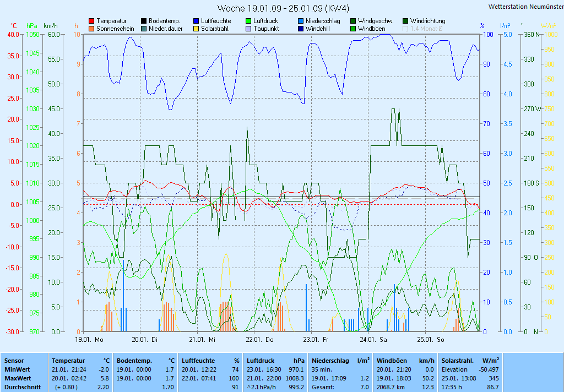Click the 'l/m²' axis unit above the chart
Viewport: 564px width, 392px height.
[506, 26]
